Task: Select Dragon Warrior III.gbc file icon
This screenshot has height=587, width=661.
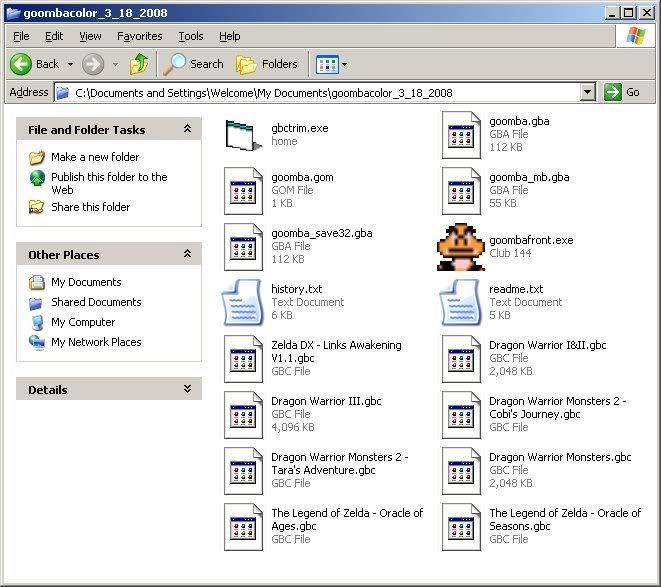Action: (x=243, y=415)
